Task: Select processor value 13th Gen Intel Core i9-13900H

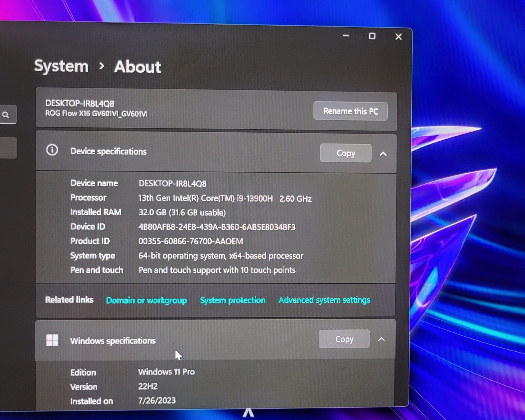Action: 225,198
